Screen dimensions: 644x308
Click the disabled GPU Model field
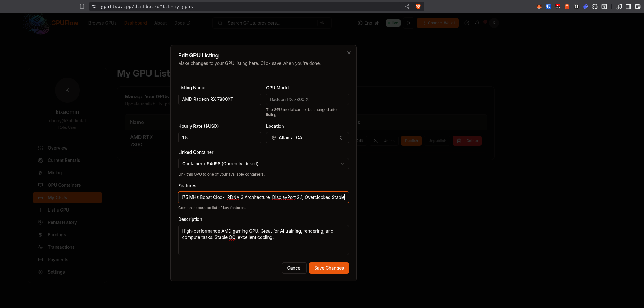point(307,99)
